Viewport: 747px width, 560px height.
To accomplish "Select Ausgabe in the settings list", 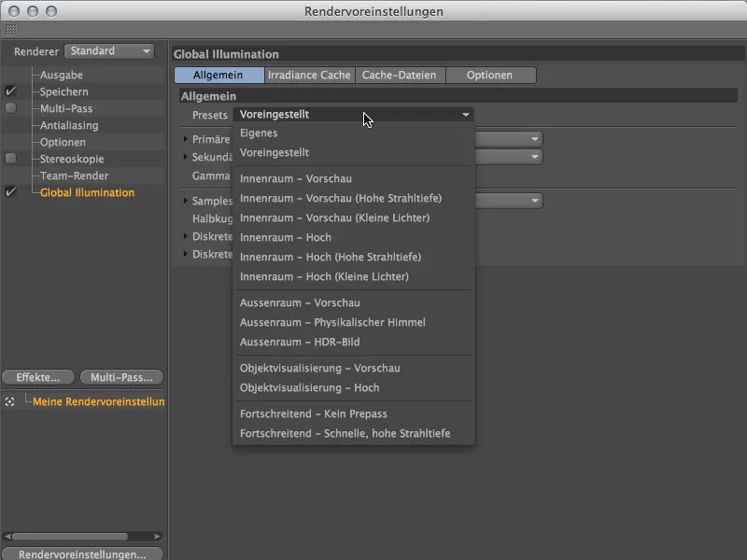I will (61, 75).
